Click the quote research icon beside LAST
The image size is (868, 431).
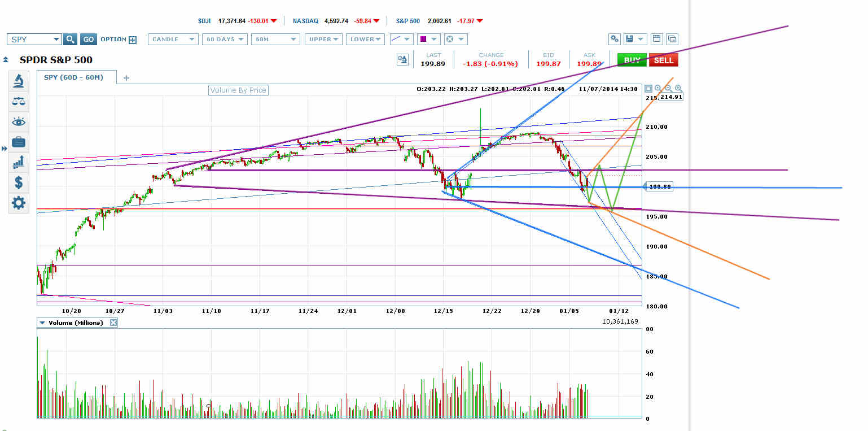coord(402,60)
